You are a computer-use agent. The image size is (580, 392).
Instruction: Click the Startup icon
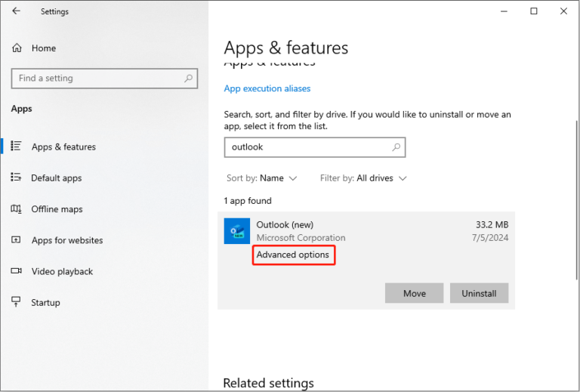click(x=16, y=302)
